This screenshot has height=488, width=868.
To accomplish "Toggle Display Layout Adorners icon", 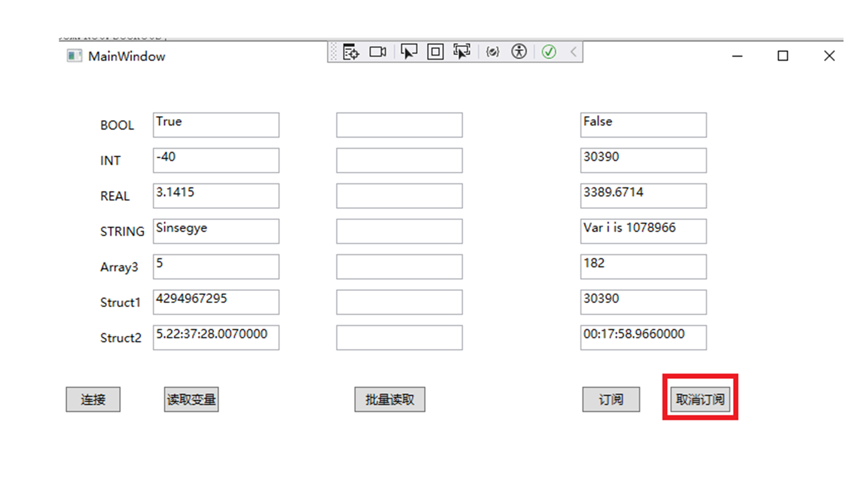I will (435, 52).
